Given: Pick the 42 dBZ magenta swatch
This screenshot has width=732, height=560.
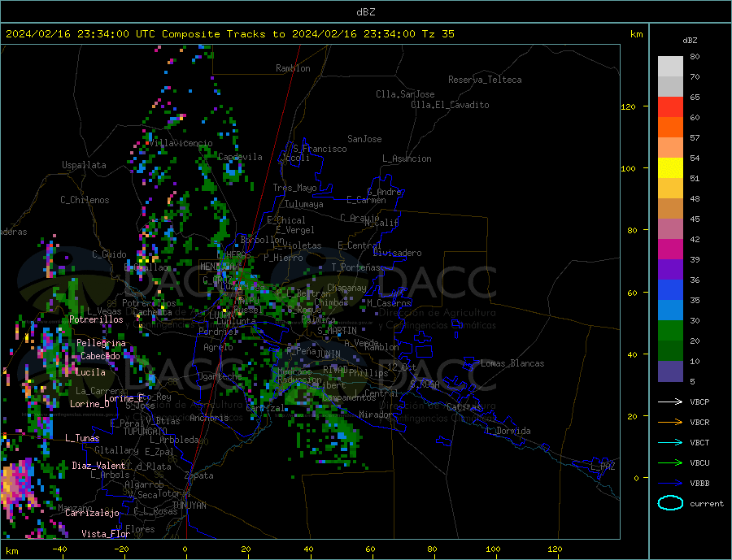Looking at the screenshot, I should (x=670, y=250).
